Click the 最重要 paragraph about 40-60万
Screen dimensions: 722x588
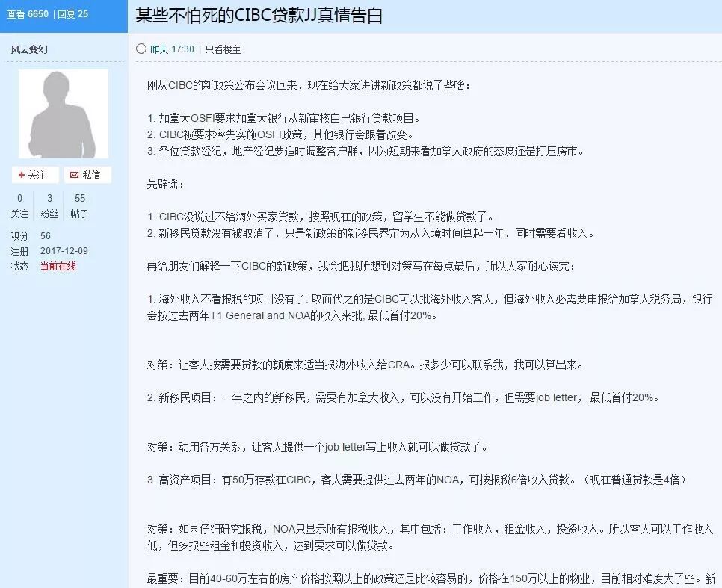click(431, 578)
